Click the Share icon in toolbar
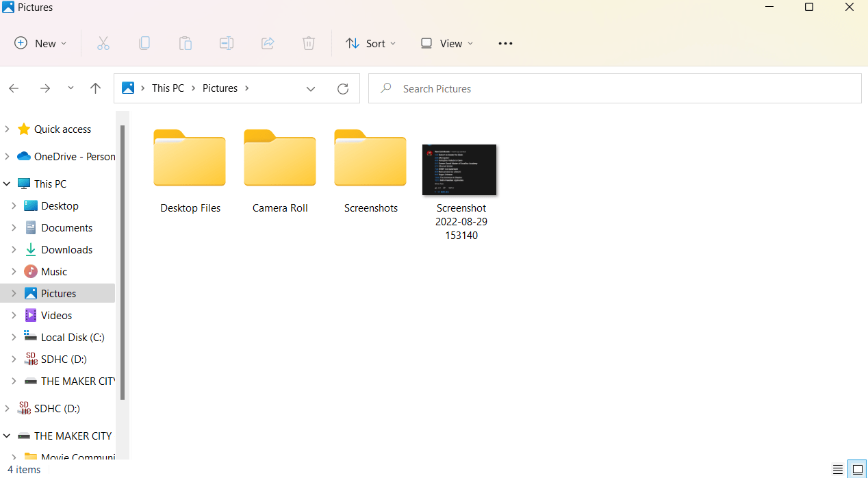This screenshot has width=868, height=478. (268, 43)
